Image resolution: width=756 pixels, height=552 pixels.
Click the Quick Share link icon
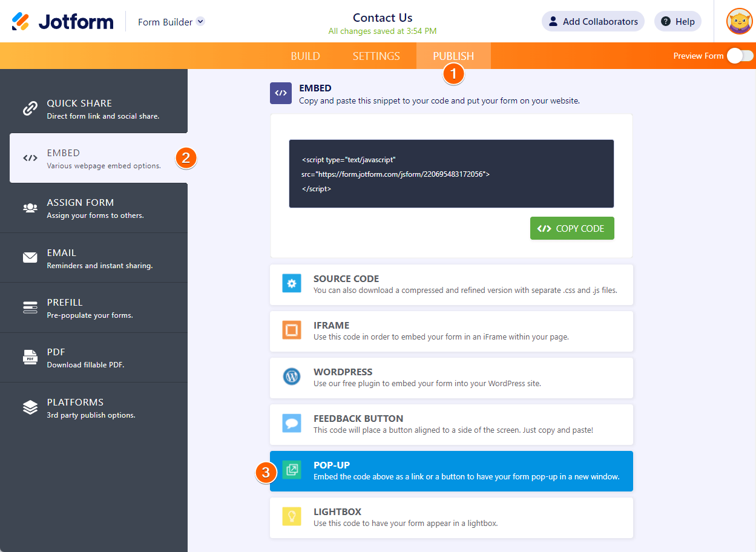point(30,108)
